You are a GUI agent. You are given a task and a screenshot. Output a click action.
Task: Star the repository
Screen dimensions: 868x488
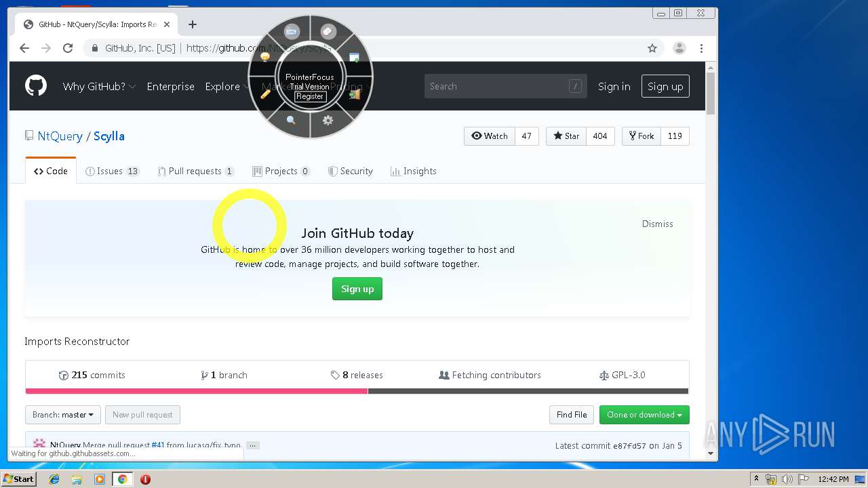566,136
